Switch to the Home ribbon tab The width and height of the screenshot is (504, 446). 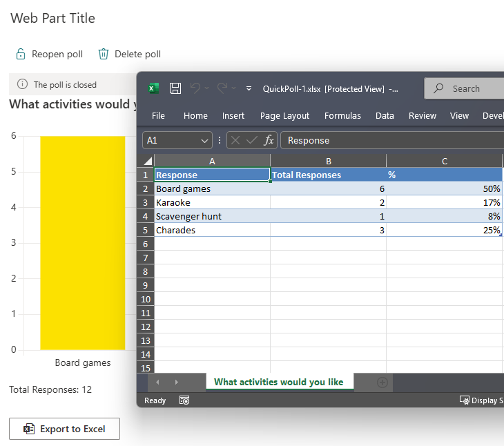coord(195,116)
